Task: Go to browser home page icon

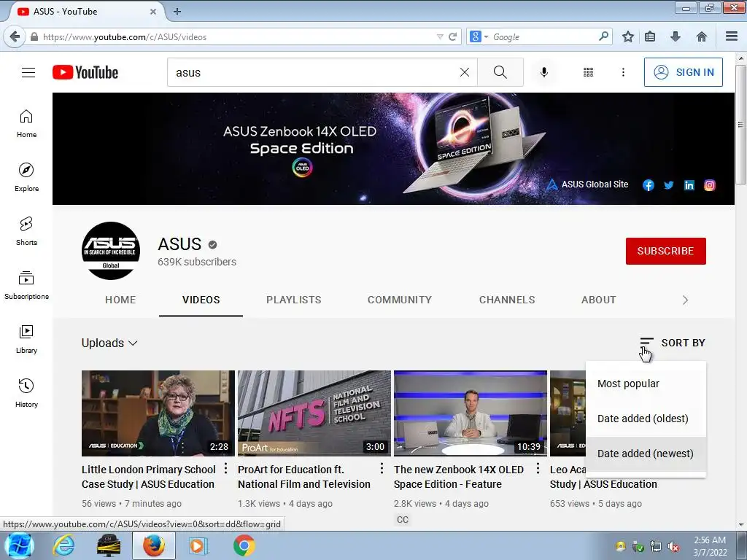Action: pos(701,36)
